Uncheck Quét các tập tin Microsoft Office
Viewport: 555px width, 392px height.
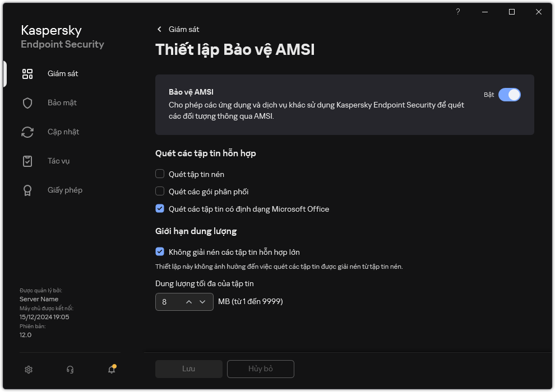[x=160, y=209]
